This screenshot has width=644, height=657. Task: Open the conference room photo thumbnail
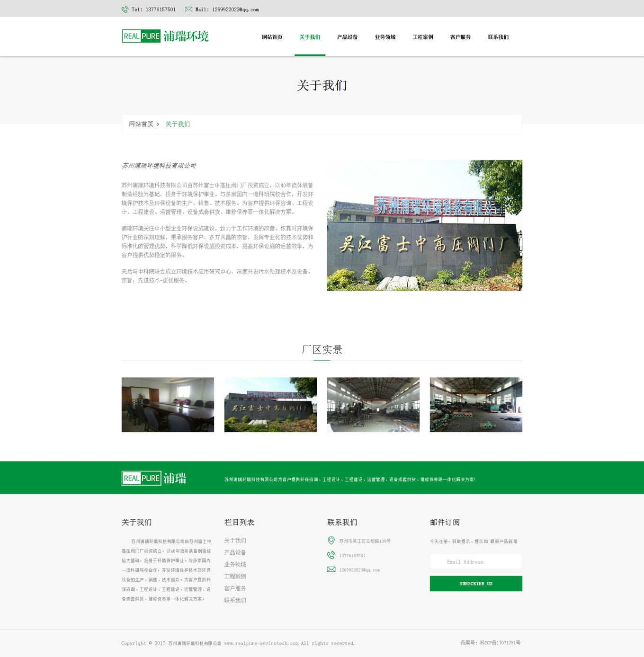[168, 405]
